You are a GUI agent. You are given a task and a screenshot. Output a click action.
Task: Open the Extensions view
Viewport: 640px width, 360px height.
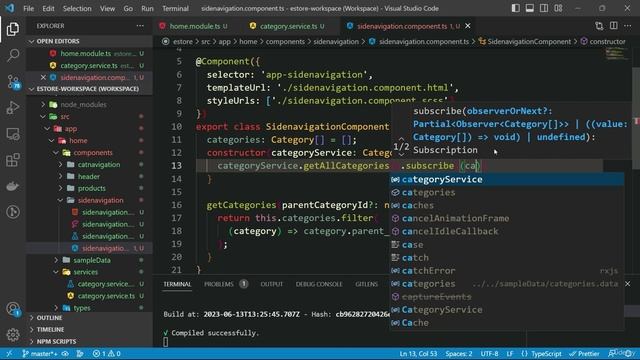click(x=13, y=160)
